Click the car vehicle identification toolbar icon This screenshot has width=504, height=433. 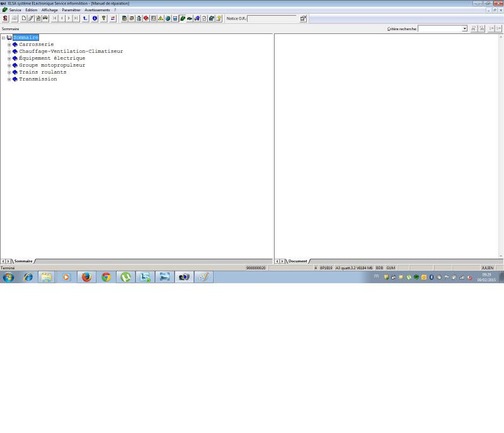tap(45, 18)
